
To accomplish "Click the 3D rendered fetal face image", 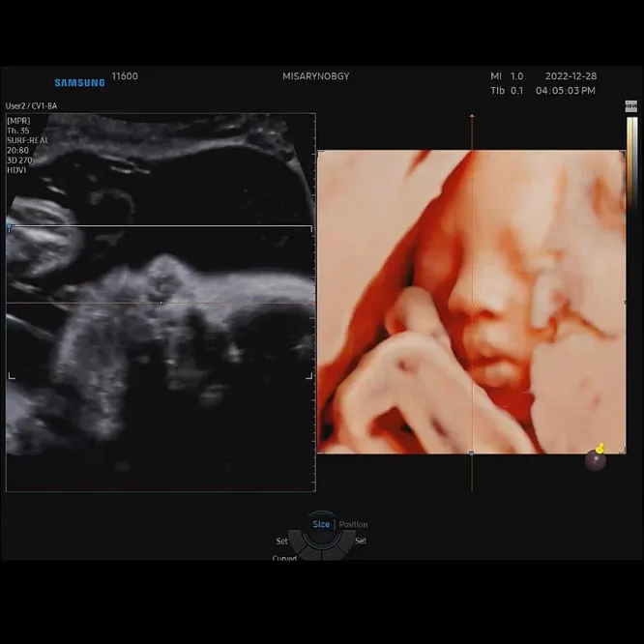I will click(x=472, y=302).
